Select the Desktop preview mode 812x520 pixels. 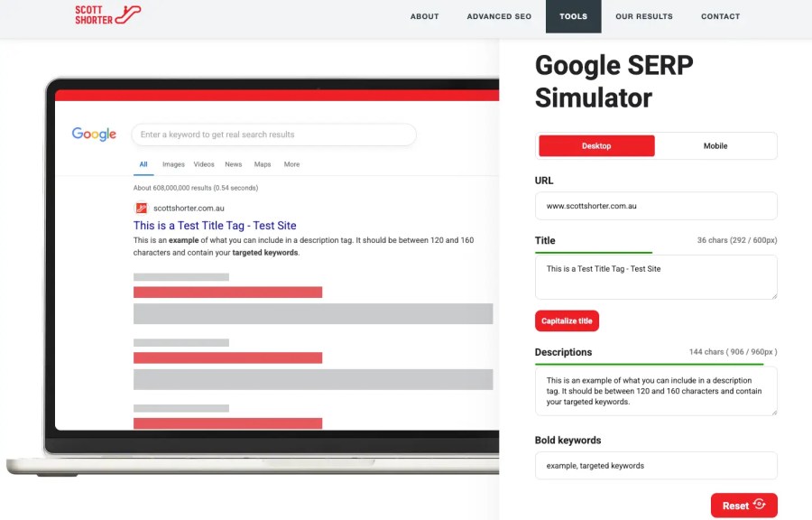[x=595, y=144]
